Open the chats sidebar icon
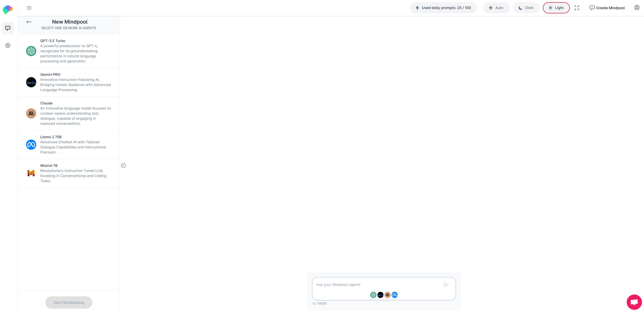The width and height of the screenshot is (644, 313). tap(8, 28)
